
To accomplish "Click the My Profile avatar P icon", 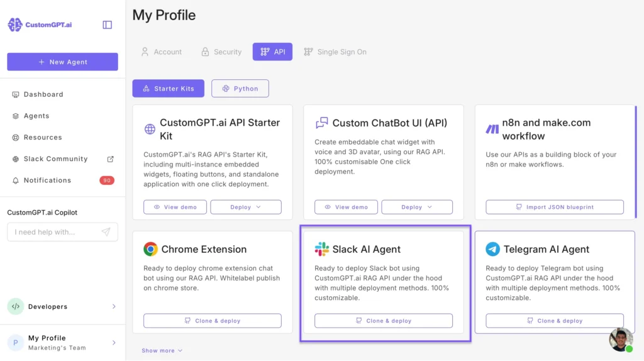I will tap(16, 343).
